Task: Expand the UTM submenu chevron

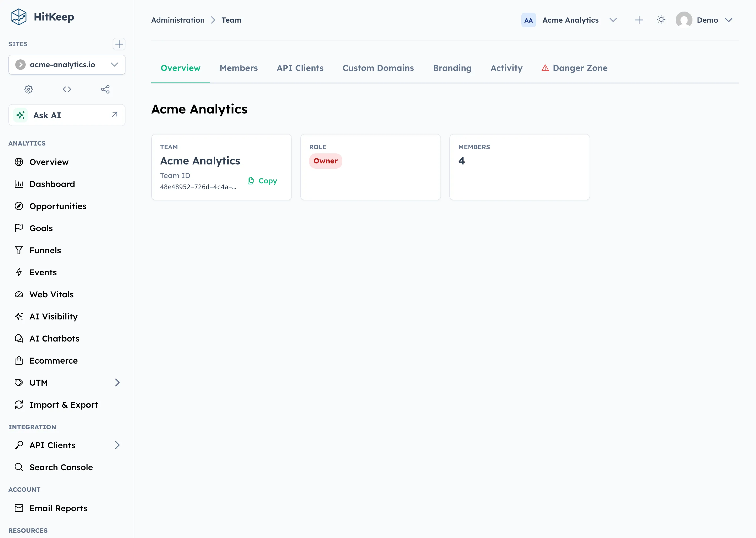Action: click(117, 383)
